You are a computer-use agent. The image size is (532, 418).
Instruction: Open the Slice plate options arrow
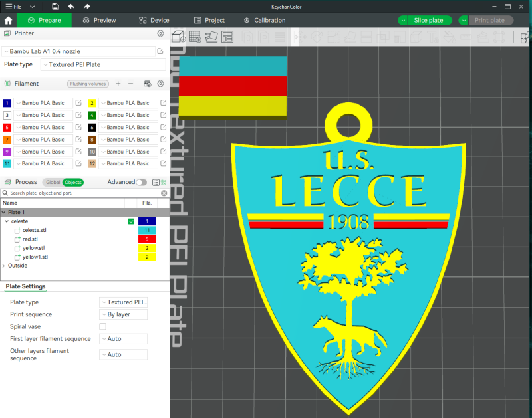[403, 21]
